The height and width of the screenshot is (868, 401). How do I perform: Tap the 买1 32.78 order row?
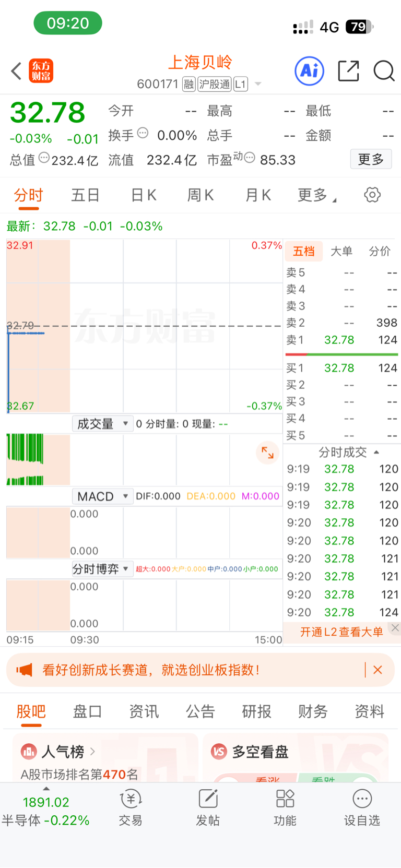coord(342,368)
